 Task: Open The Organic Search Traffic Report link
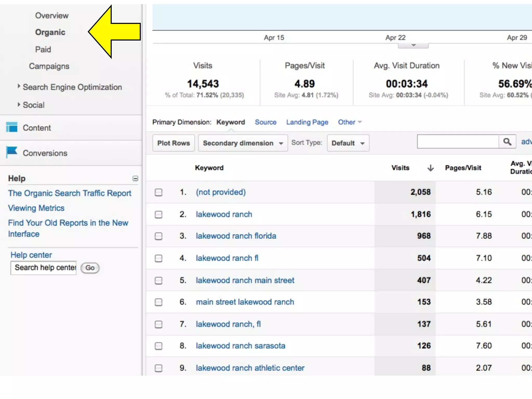70,193
